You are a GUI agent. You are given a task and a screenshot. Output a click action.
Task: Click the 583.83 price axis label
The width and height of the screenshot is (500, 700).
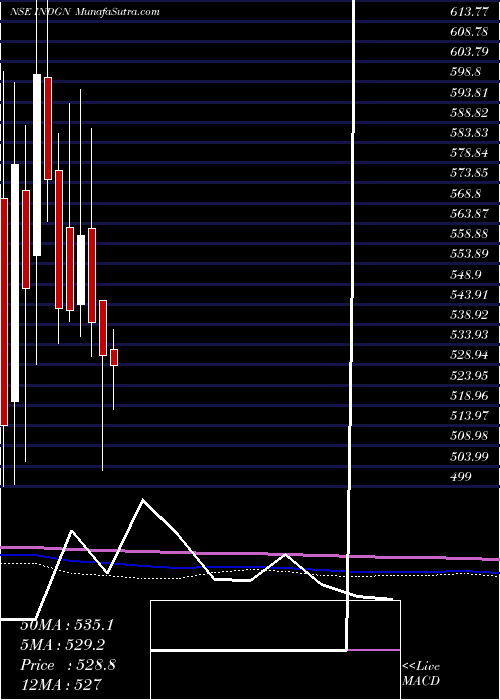tap(470, 133)
